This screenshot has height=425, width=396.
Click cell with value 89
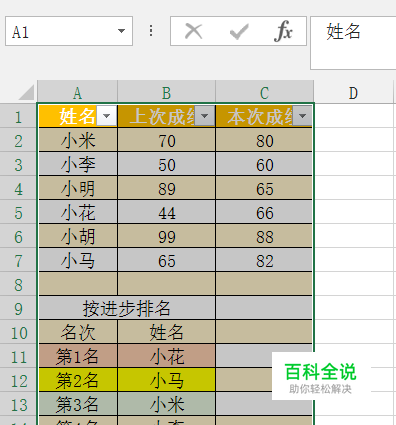(x=167, y=189)
